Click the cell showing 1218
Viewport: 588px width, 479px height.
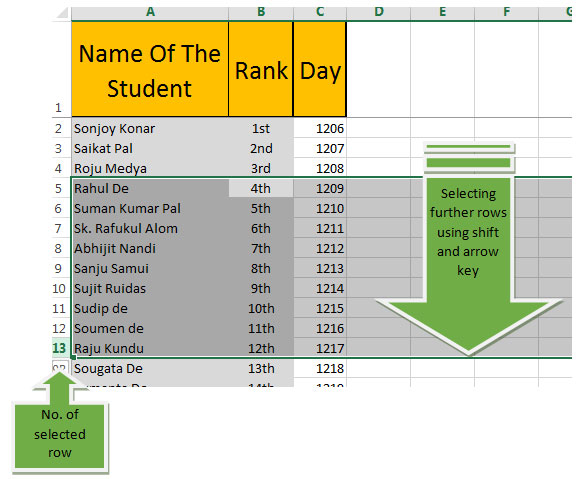(x=320, y=368)
